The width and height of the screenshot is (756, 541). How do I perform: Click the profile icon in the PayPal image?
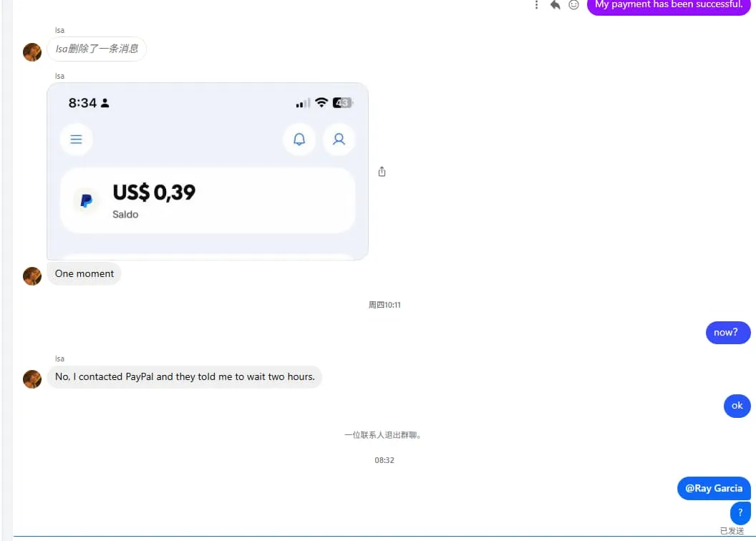coord(339,140)
